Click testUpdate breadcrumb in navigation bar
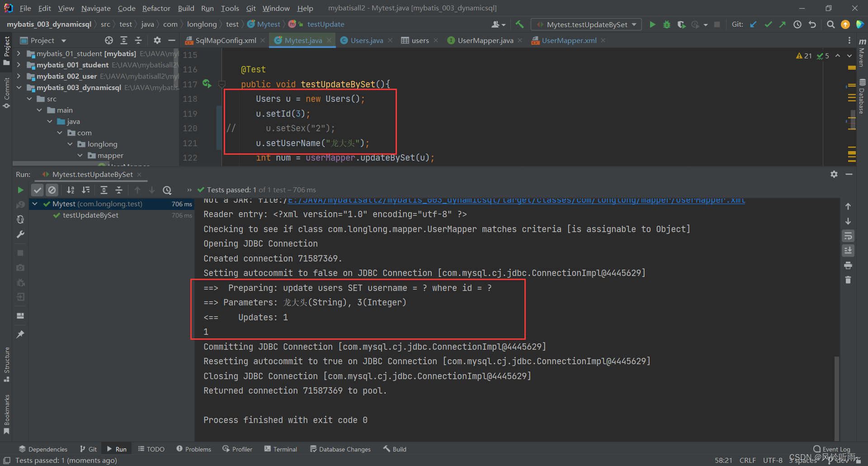This screenshot has height=466, width=868. point(325,24)
